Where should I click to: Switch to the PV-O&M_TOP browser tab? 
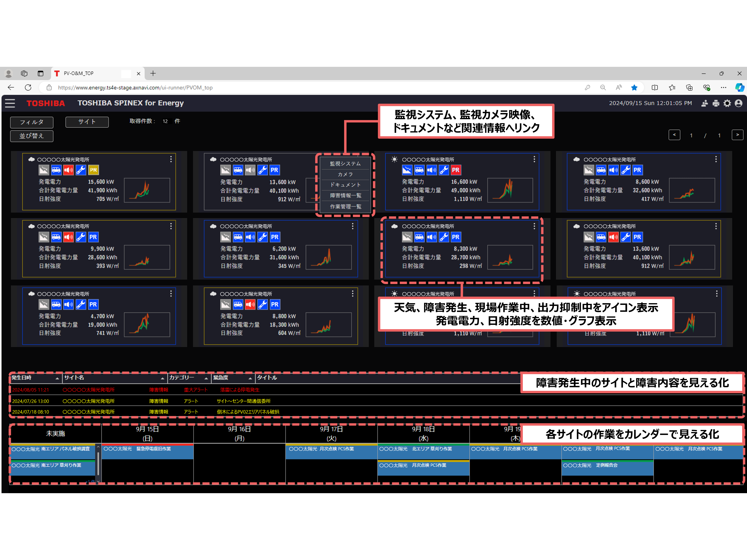[98, 73]
